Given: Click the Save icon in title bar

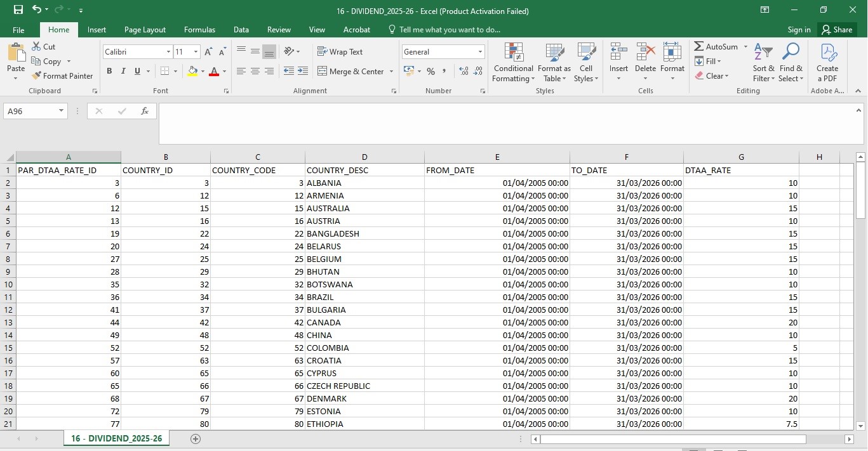Looking at the screenshot, I should (18, 10).
